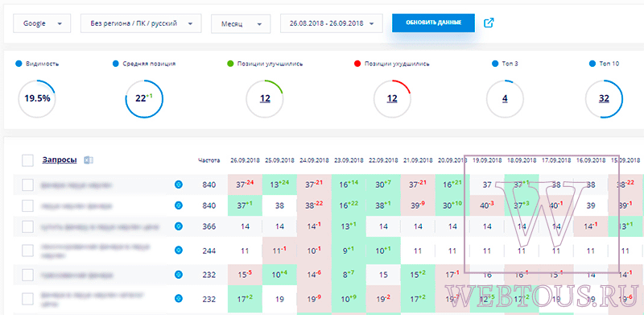Click blue round icon in second 840 row
Viewport: 644px width, 315px height.
pyautogui.click(x=179, y=205)
